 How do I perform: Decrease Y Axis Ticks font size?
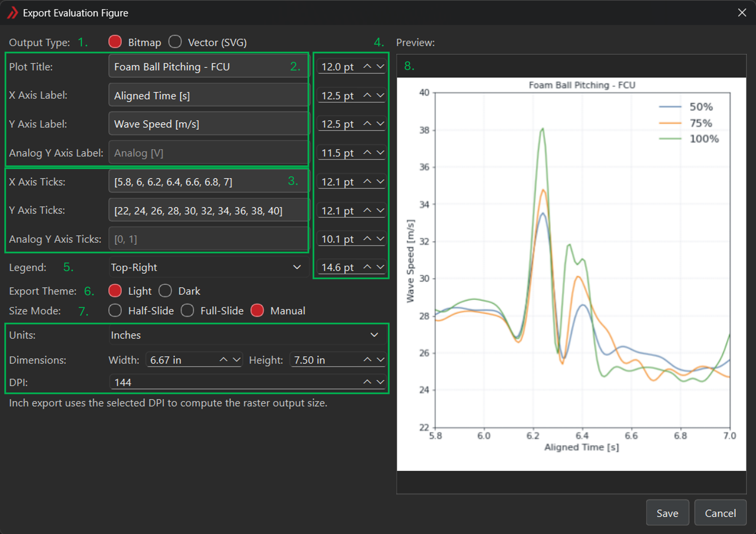380,210
